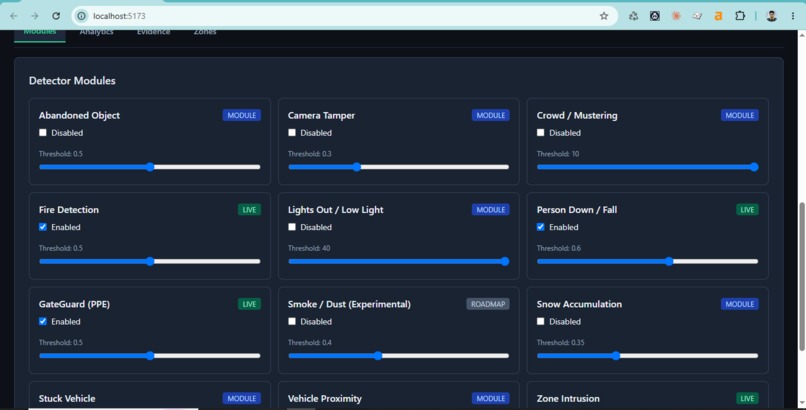Bookmark this page with the star icon
The image size is (806, 410).
click(x=604, y=16)
